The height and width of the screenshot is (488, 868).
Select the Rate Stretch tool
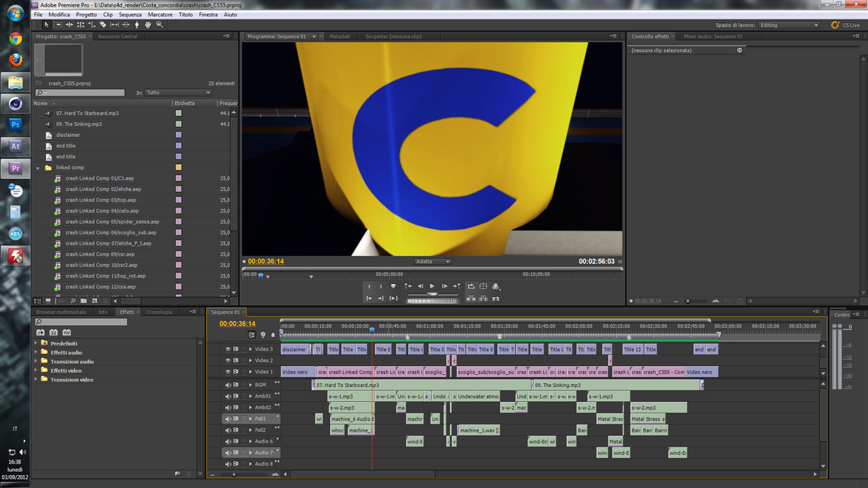coord(92,24)
